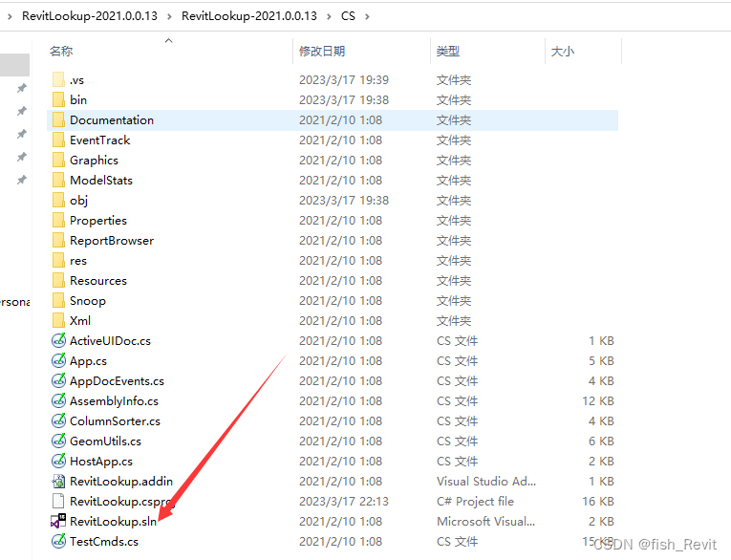Sort by the 修改日期 column header
This screenshot has height=560, width=731.
click(322, 52)
